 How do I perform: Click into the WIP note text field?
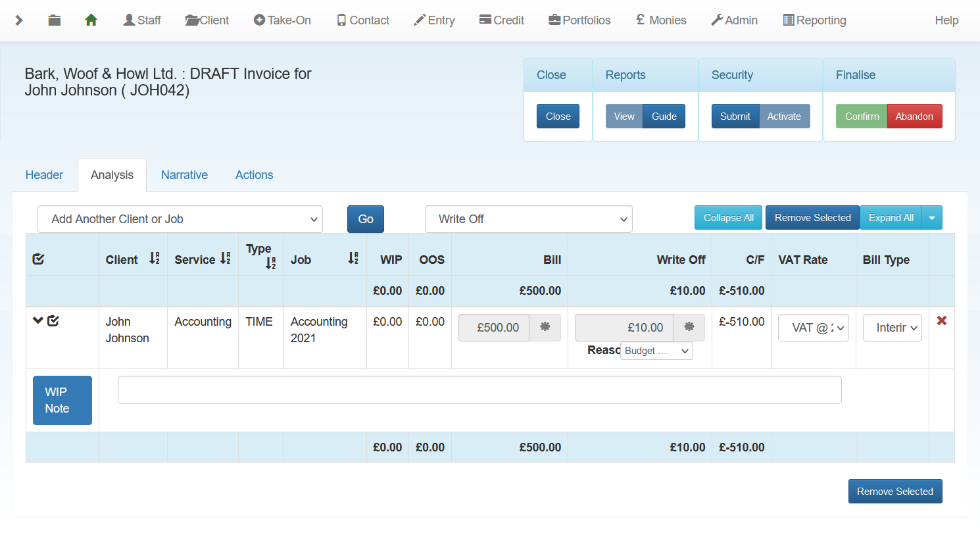pyautogui.click(x=479, y=390)
